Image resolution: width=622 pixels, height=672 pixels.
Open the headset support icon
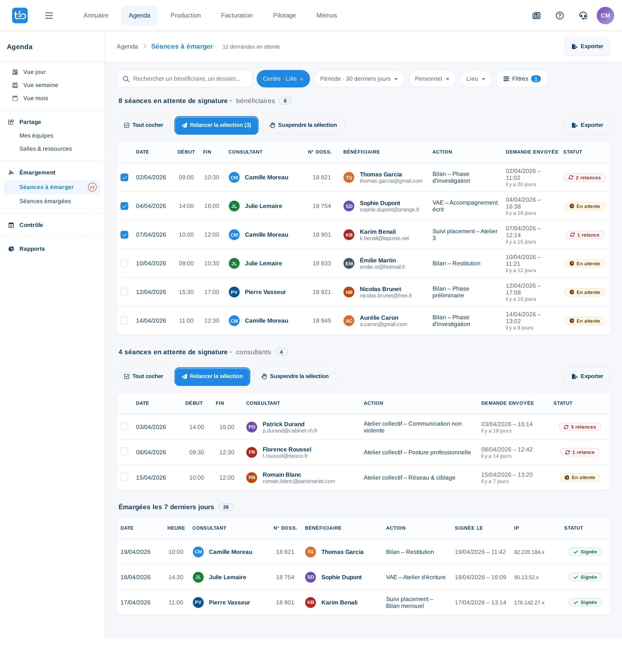pos(583,16)
